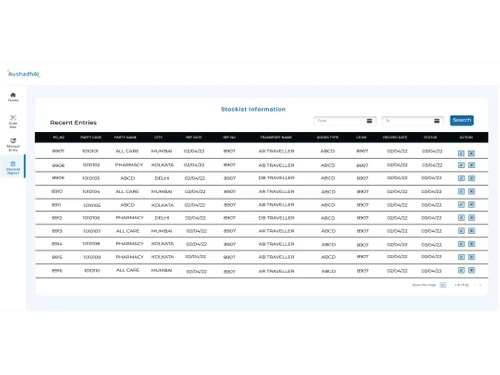The image size is (500, 375).
Task: Select party code cell 1010102
Action: pos(91,165)
